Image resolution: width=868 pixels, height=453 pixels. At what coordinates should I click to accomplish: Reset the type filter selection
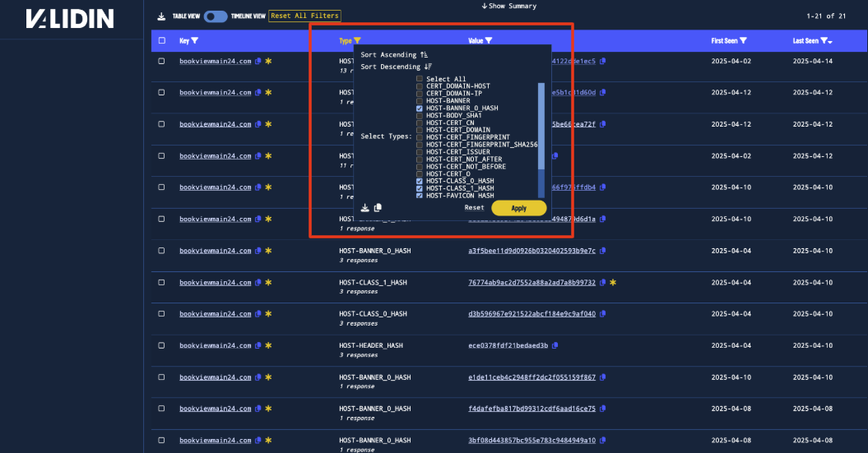474,207
